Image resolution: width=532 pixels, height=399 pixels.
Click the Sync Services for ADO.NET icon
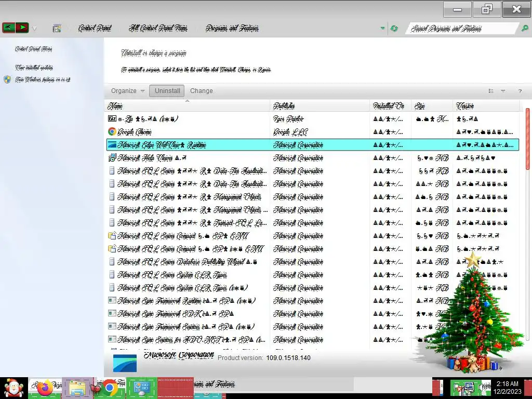[112, 339]
